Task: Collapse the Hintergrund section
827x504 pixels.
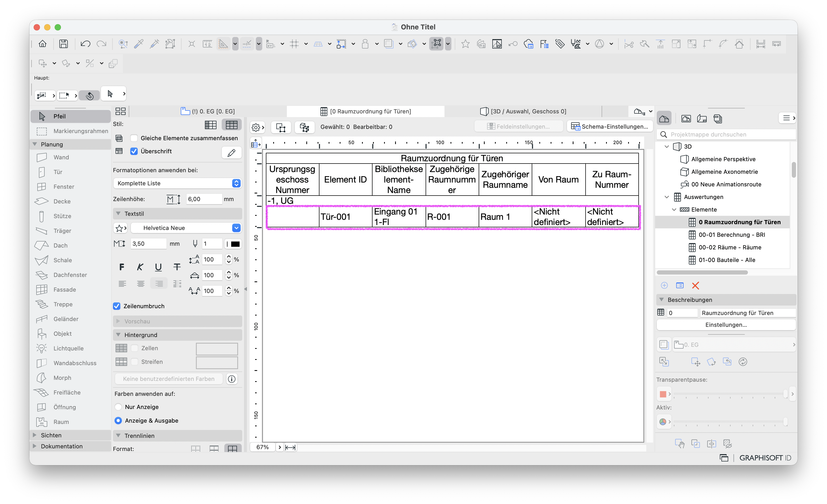Action: pyautogui.click(x=118, y=335)
